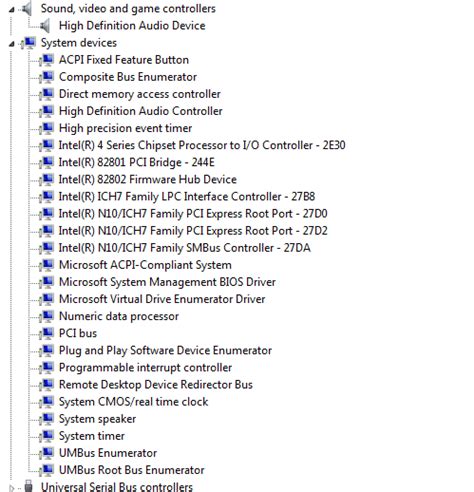474x492 pixels.
Task: Select Numeric data processor entry
Action: click(x=119, y=316)
